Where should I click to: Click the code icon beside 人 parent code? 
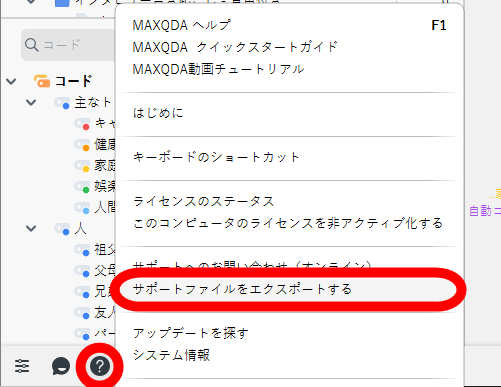tap(62, 229)
